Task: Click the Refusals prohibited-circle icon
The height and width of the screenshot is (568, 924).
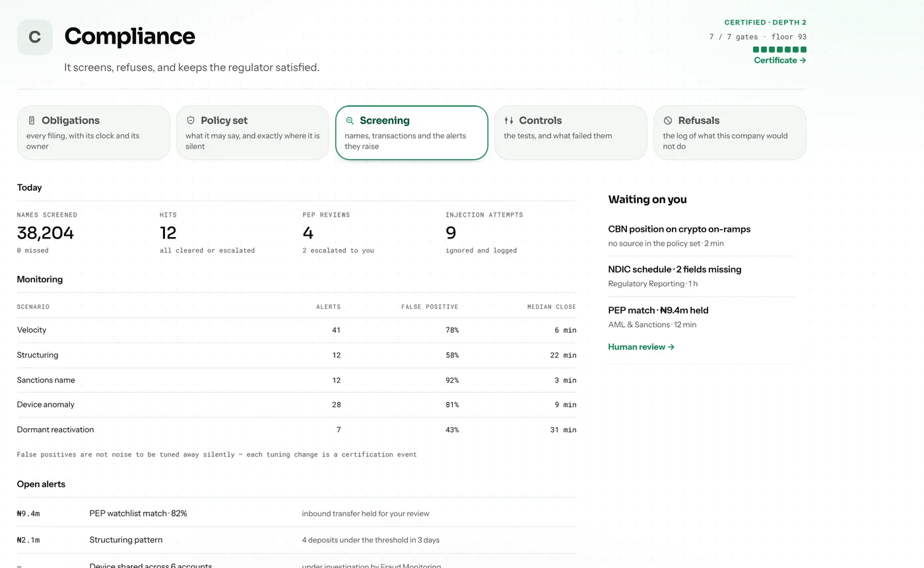Action: coord(668,121)
